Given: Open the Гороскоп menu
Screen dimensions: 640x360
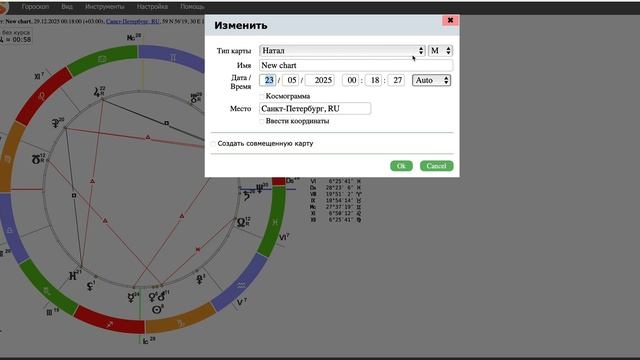Looking at the screenshot, I should click(x=35, y=7).
